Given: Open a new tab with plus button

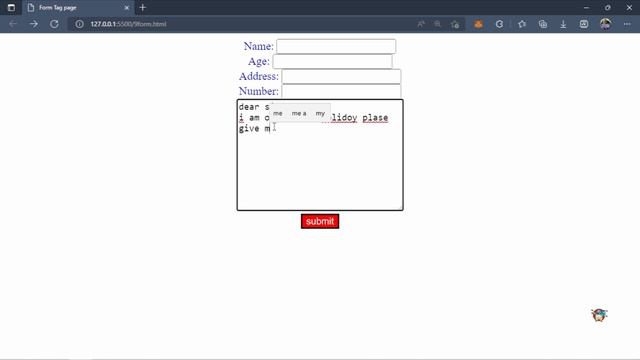Looking at the screenshot, I should coord(142,7).
